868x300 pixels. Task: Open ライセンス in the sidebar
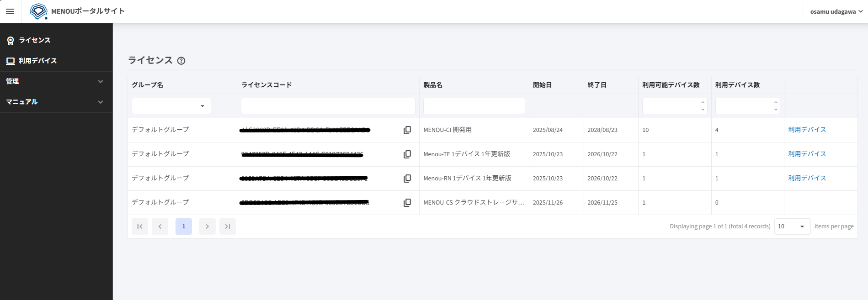tap(56, 40)
